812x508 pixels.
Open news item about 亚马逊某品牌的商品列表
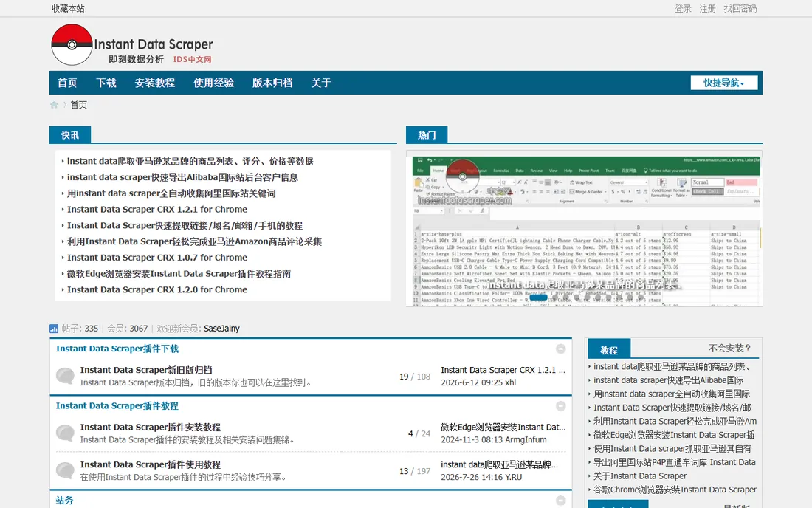tap(190, 162)
